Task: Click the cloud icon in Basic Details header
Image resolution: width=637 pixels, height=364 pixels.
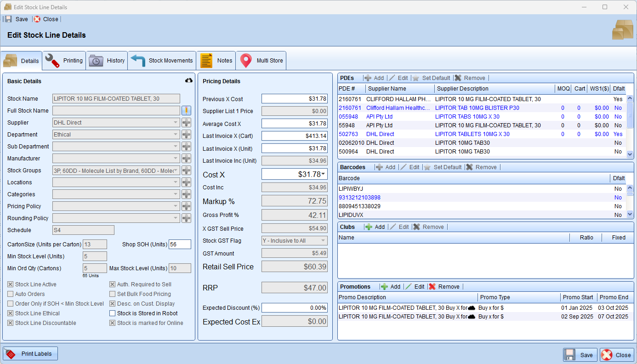Action: (x=188, y=80)
